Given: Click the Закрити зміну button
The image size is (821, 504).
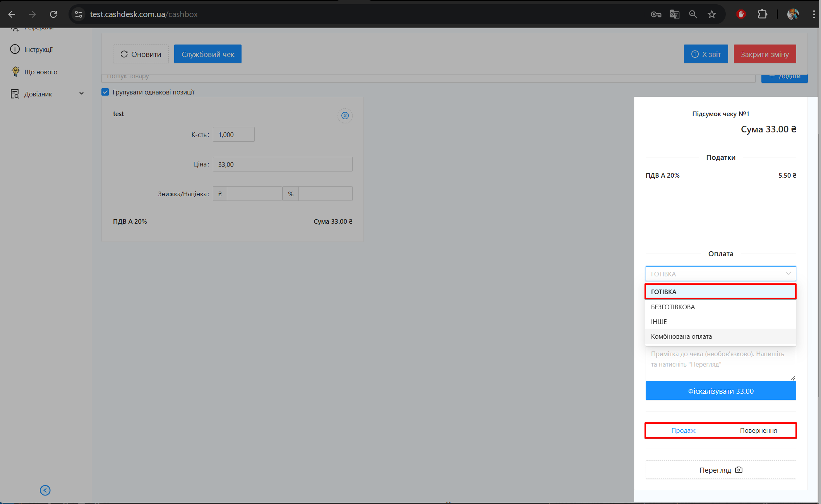Looking at the screenshot, I should point(764,54).
